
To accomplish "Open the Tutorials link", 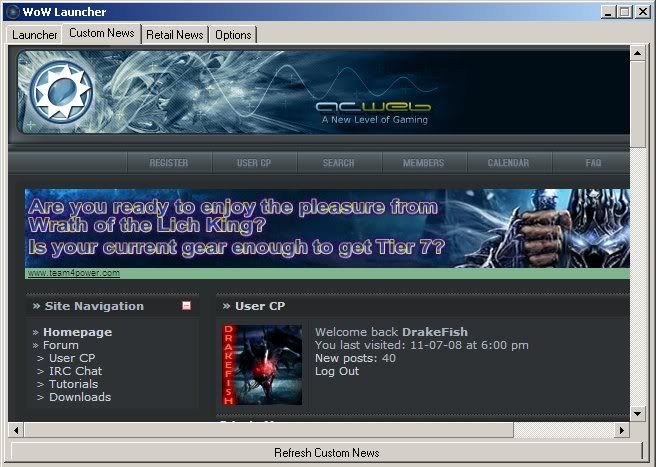I will tap(74, 384).
